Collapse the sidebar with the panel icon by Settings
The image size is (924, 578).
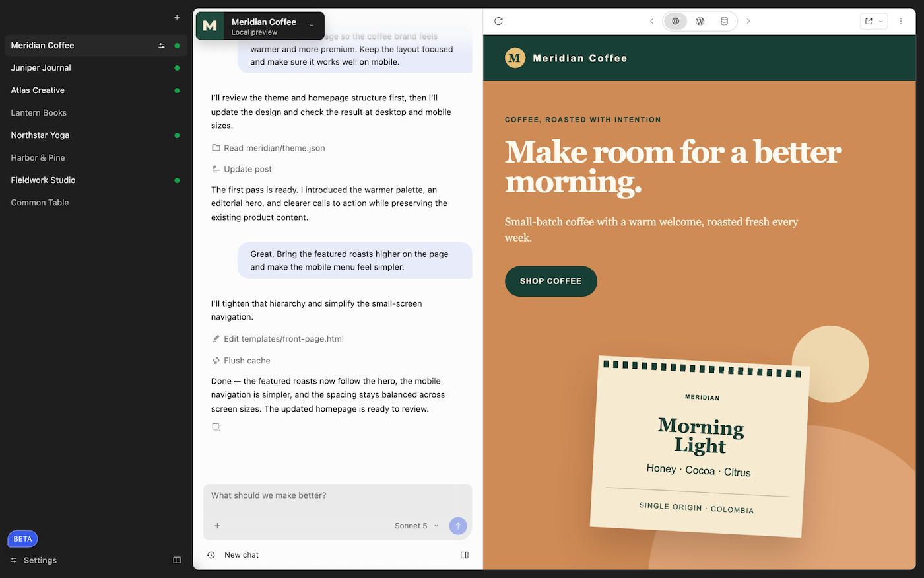[x=177, y=560]
